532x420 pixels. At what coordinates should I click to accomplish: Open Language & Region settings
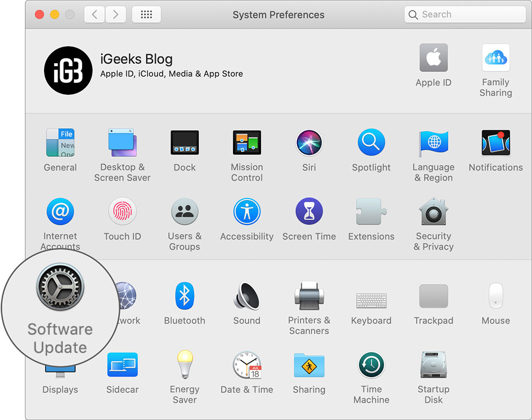[x=434, y=142]
